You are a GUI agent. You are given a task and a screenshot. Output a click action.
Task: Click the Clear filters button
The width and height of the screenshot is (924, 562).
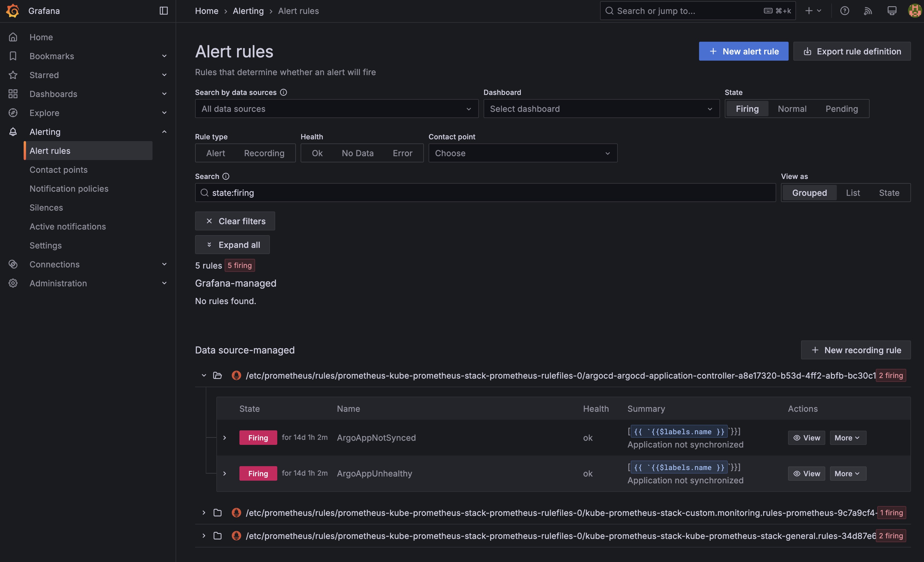point(235,221)
